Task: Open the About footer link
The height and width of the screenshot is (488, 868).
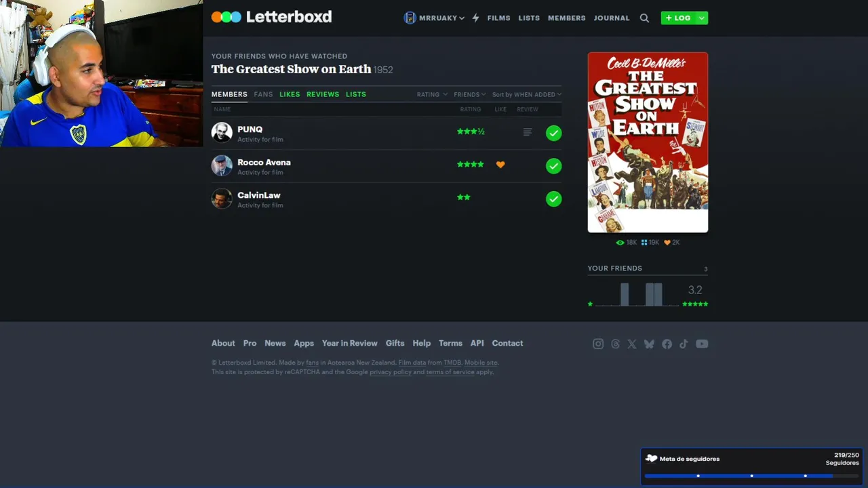Action: (223, 343)
